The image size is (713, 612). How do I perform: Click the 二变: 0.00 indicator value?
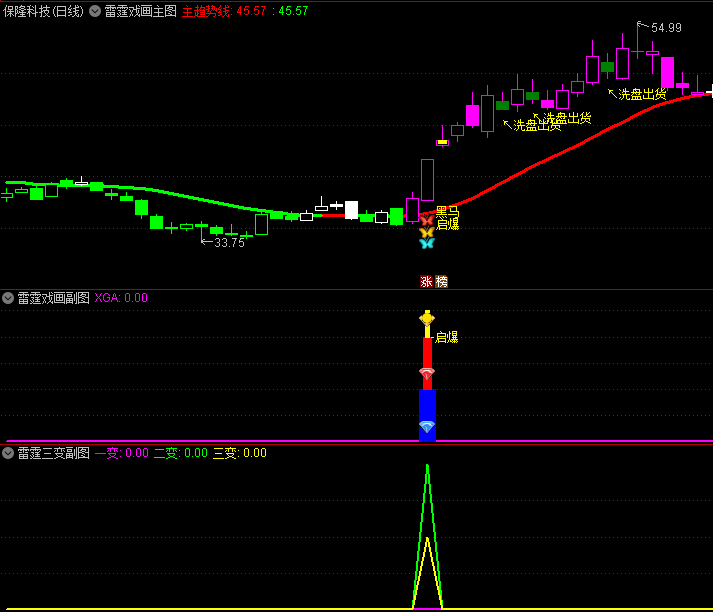point(181,453)
